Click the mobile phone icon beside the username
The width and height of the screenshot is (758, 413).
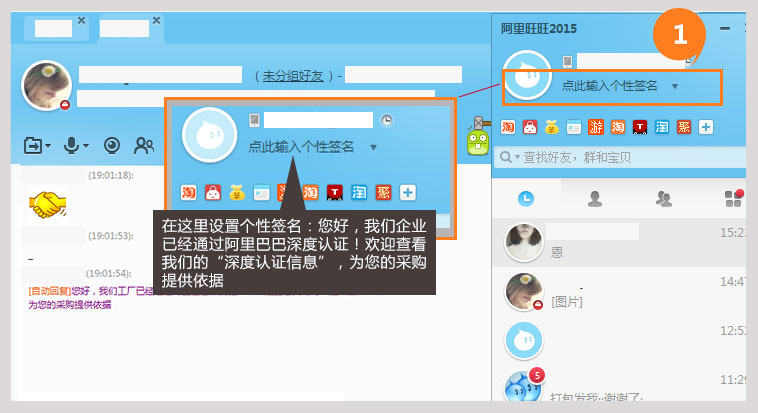click(567, 62)
